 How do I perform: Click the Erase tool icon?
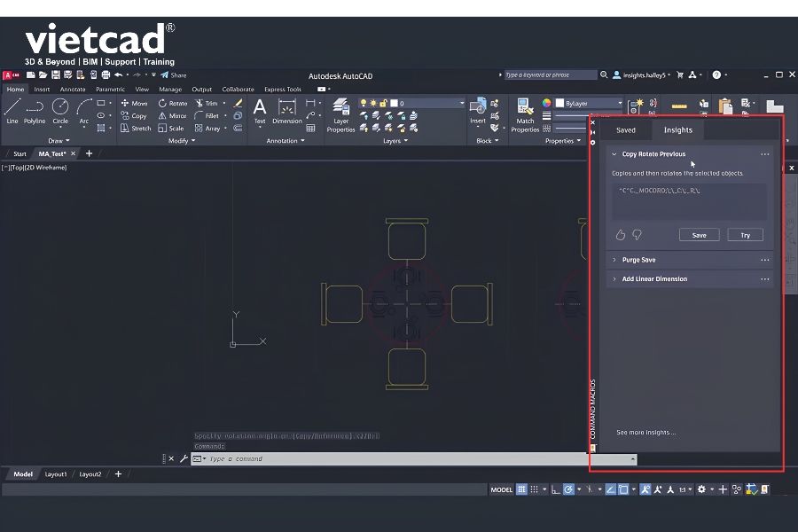238,103
